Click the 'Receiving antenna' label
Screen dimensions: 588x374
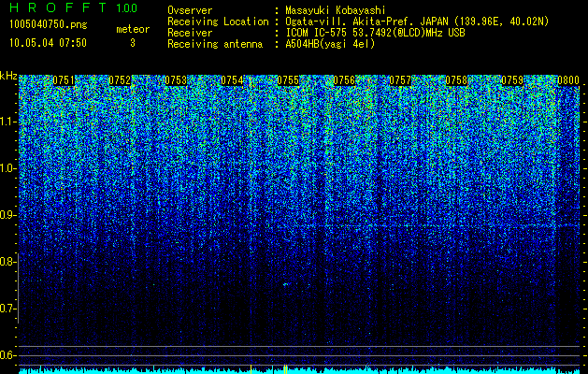pyautogui.click(x=215, y=44)
